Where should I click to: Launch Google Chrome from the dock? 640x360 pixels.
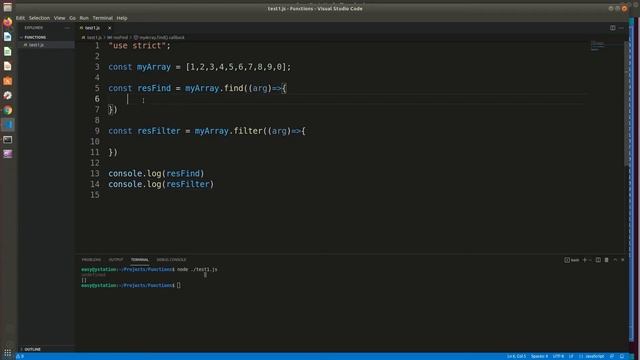click(x=7, y=110)
